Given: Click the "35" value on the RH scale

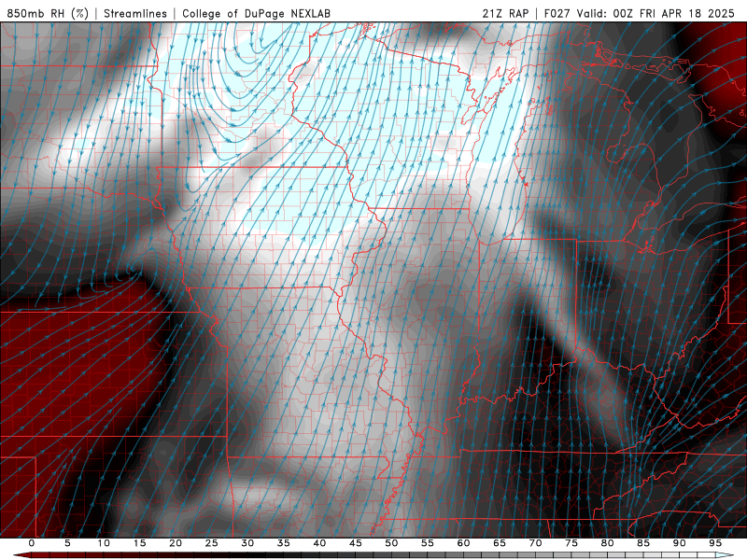Looking at the screenshot, I should [284, 543].
